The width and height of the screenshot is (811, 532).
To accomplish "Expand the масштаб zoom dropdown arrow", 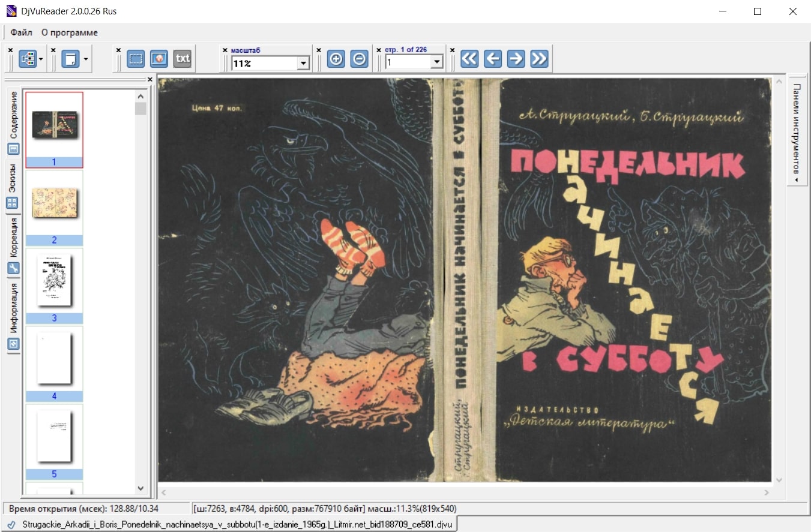I will click(303, 62).
